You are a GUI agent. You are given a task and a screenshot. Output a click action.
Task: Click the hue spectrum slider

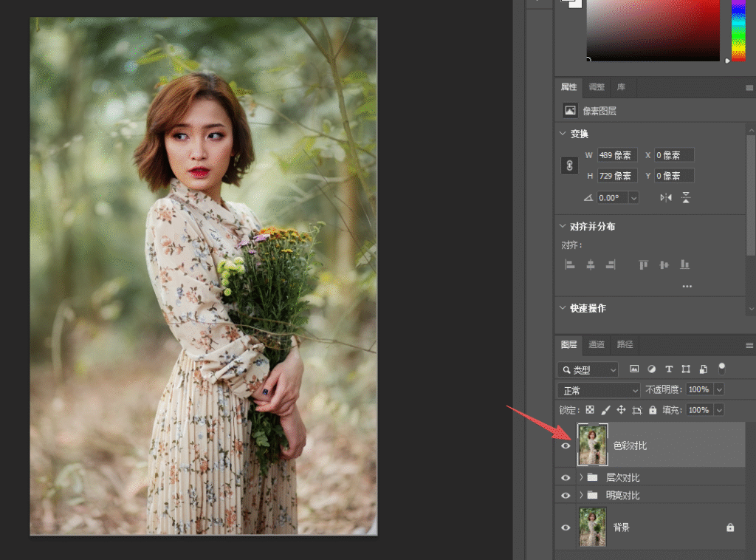(738, 30)
